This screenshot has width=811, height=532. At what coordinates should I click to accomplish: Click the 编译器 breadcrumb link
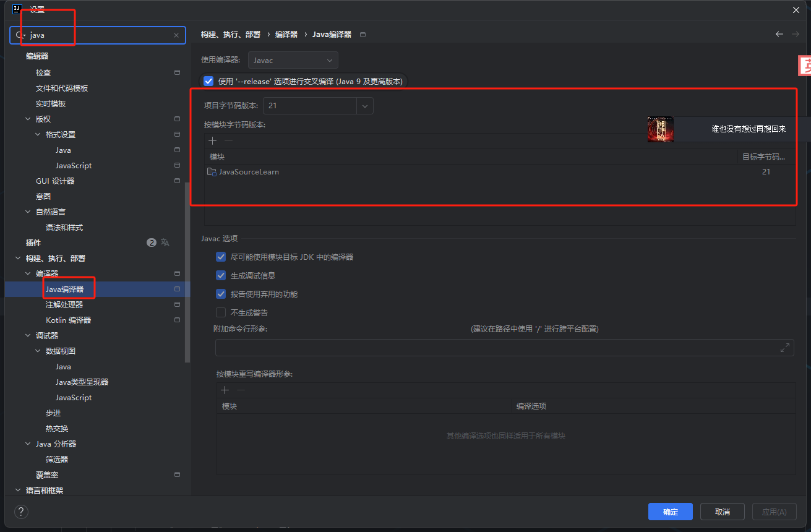286,35
